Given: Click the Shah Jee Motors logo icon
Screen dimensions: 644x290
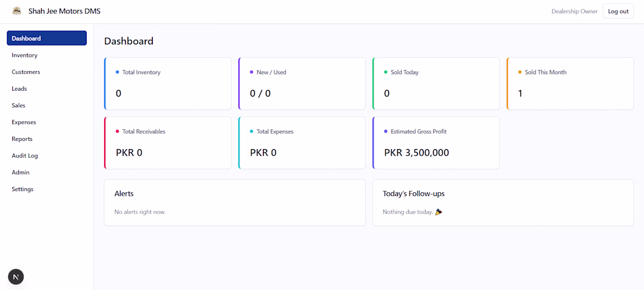Looking at the screenshot, I should (17, 11).
